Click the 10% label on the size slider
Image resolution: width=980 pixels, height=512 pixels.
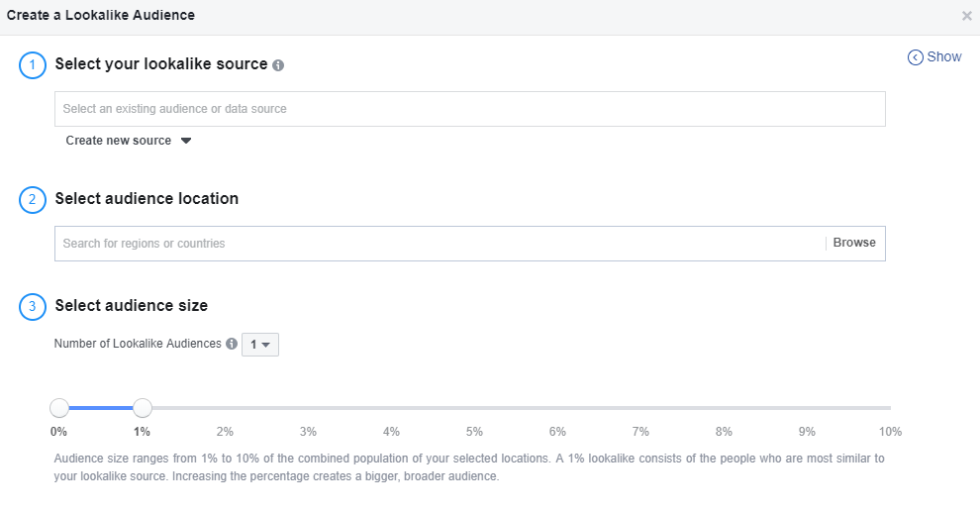pyautogui.click(x=890, y=432)
